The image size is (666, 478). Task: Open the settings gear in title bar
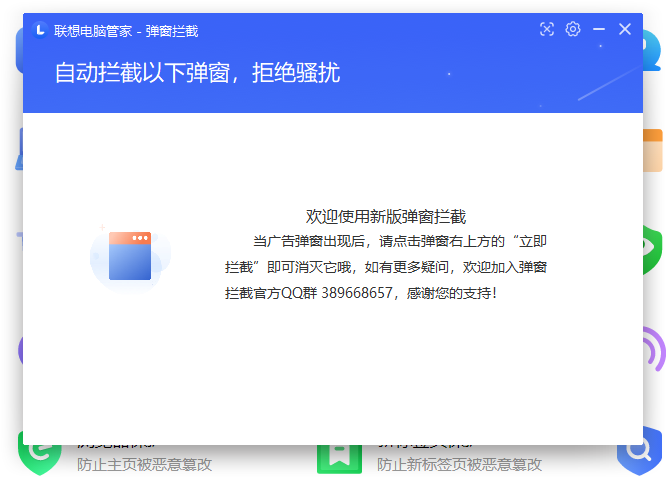[573, 29]
